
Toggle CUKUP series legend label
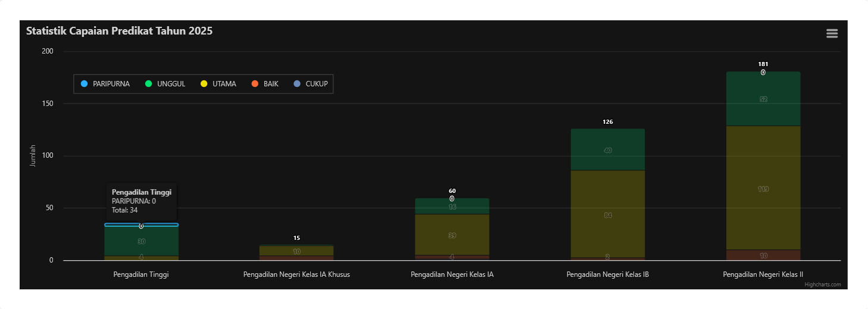(316, 84)
